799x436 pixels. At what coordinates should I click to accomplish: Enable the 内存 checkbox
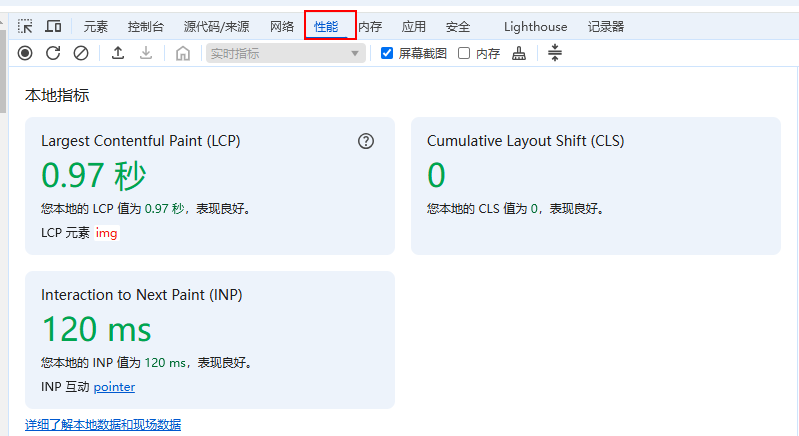click(464, 54)
